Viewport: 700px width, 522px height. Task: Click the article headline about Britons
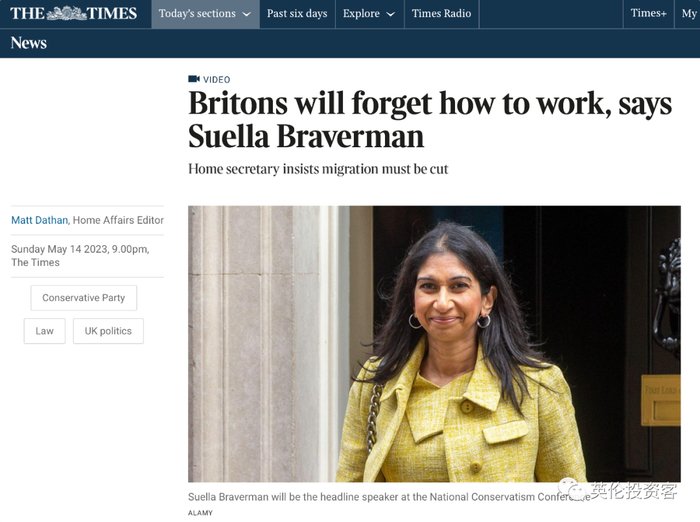tap(430, 119)
